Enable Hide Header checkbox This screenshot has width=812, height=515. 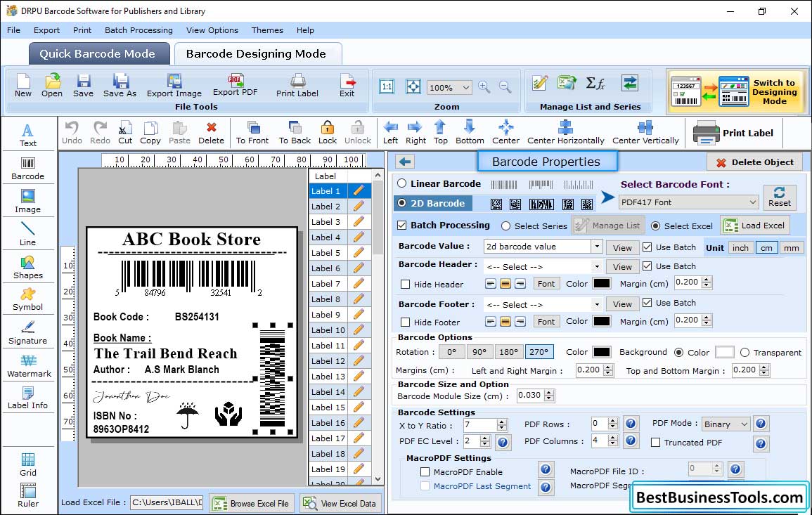click(406, 284)
